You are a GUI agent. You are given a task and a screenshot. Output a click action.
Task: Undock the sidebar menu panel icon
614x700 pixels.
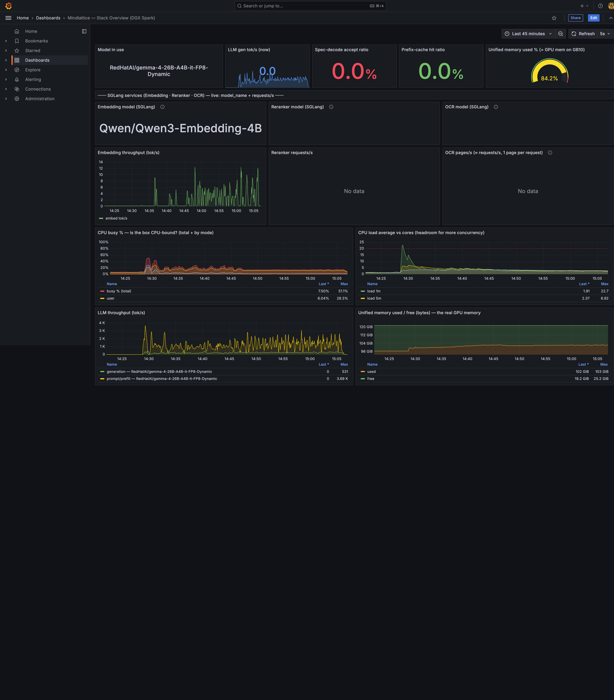[x=84, y=31]
